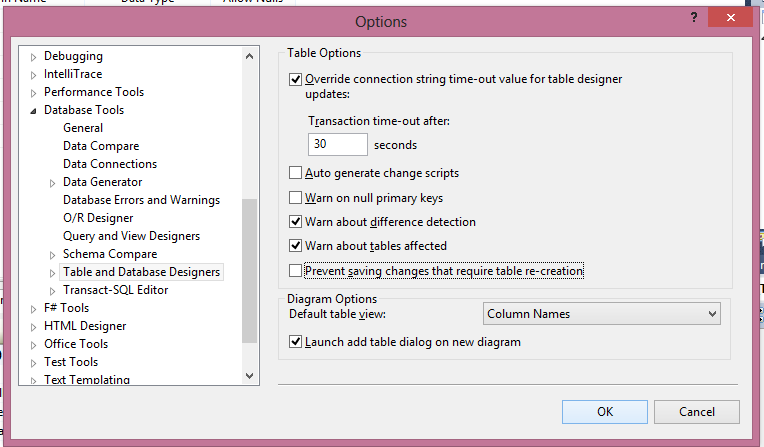764x447 pixels.
Task: Click the tree scrollbar down arrow
Action: (x=250, y=376)
